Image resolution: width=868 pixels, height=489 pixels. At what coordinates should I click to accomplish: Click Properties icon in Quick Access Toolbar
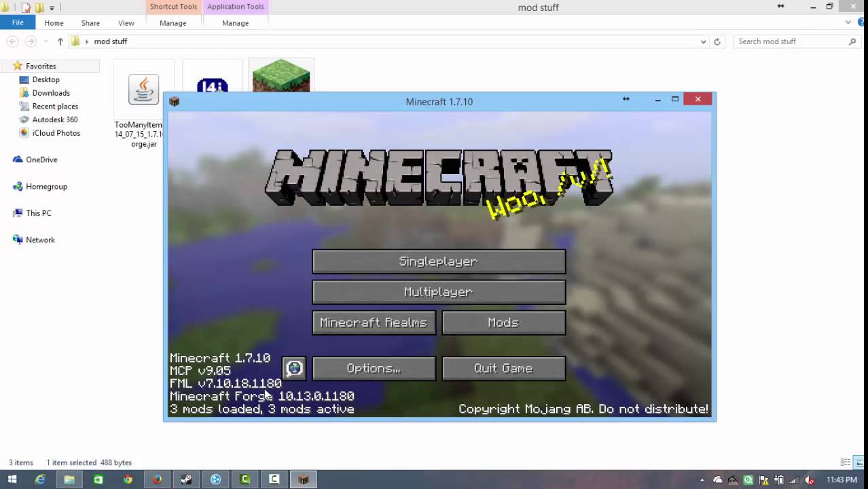[26, 7]
